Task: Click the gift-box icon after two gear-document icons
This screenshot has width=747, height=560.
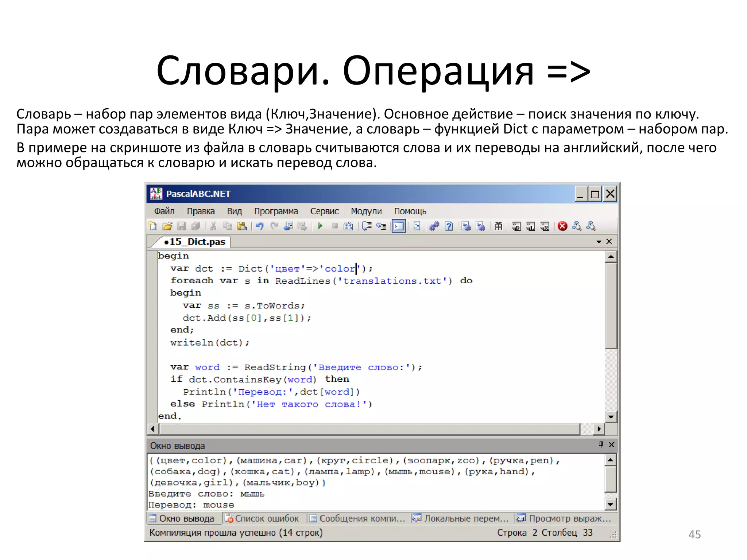Action: [499, 226]
